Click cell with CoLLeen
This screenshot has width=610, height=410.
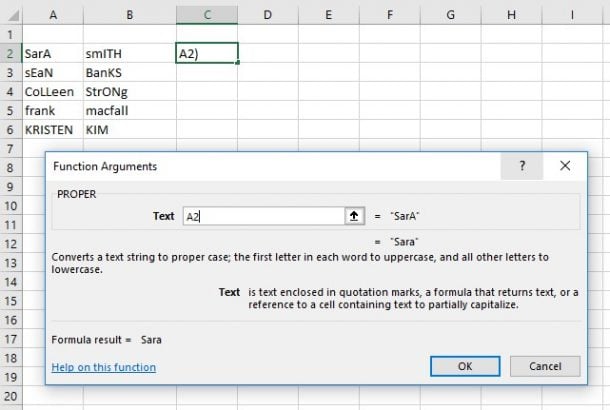click(53, 92)
